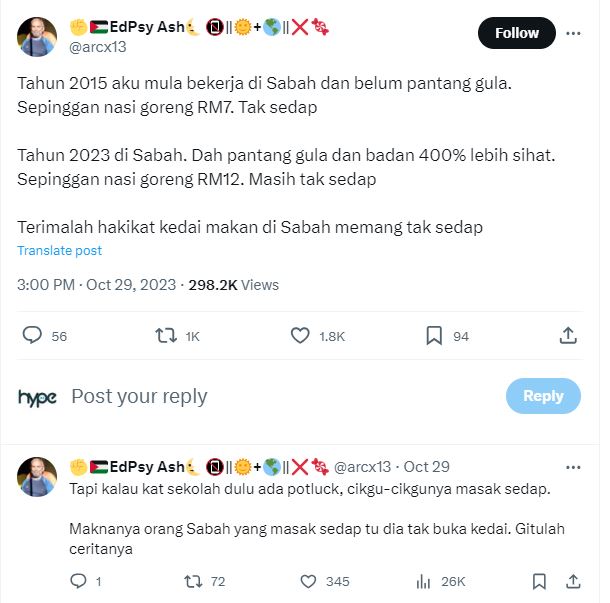Share the potluck reply tweet

573,581
